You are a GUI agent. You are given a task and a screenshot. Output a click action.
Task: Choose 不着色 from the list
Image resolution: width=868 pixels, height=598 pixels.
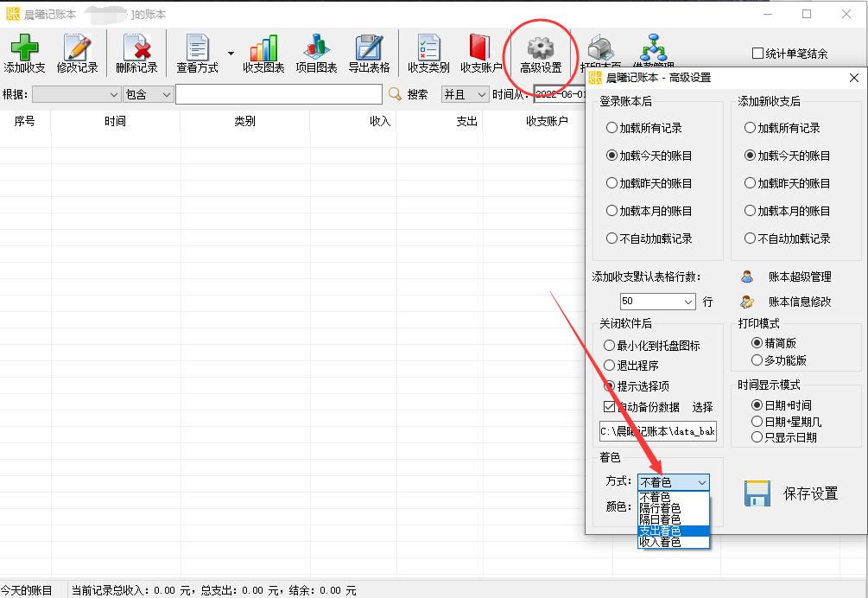[673, 497]
